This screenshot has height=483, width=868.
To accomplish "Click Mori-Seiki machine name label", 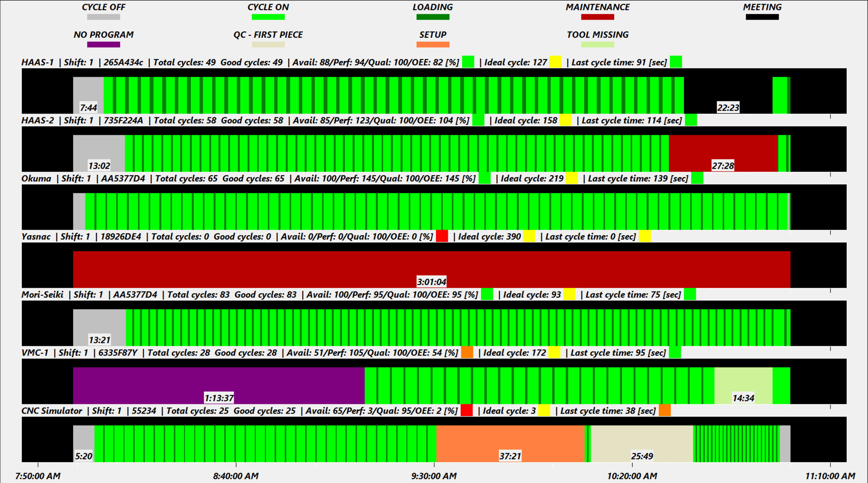I will 42,294.
